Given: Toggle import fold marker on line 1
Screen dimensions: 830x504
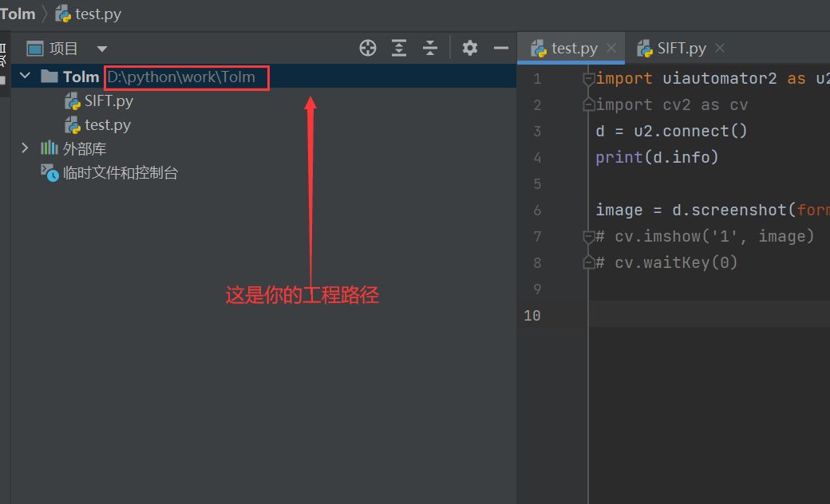Looking at the screenshot, I should [588, 79].
